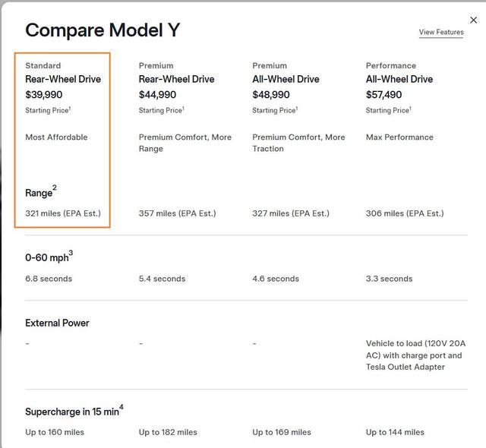Click Starting Price footnote under $39,990

click(70, 108)
